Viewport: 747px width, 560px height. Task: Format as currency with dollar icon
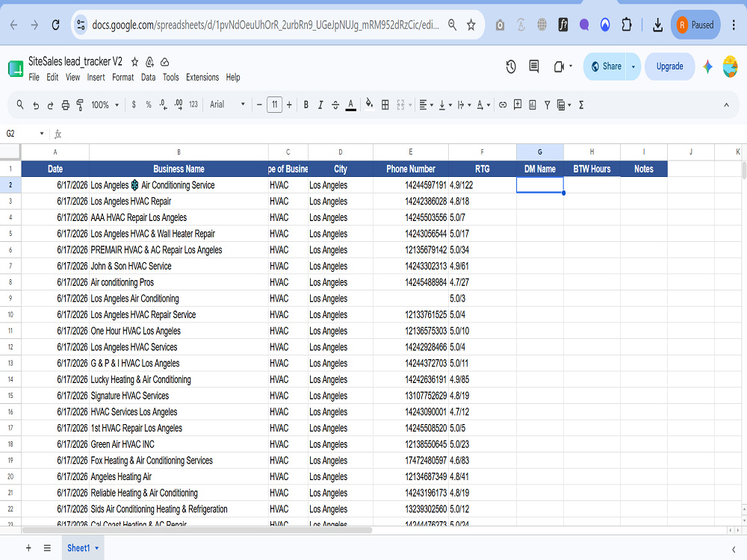coord(134,105)
